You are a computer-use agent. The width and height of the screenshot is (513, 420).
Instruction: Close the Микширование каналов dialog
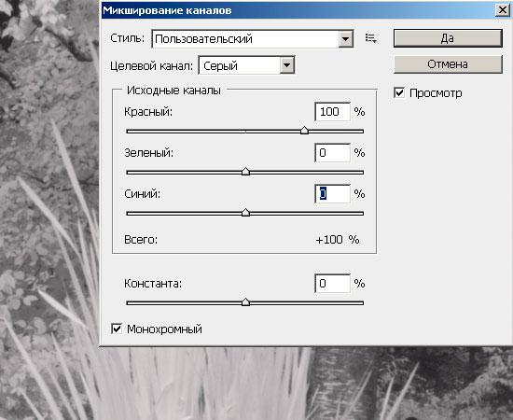point(502,10)
